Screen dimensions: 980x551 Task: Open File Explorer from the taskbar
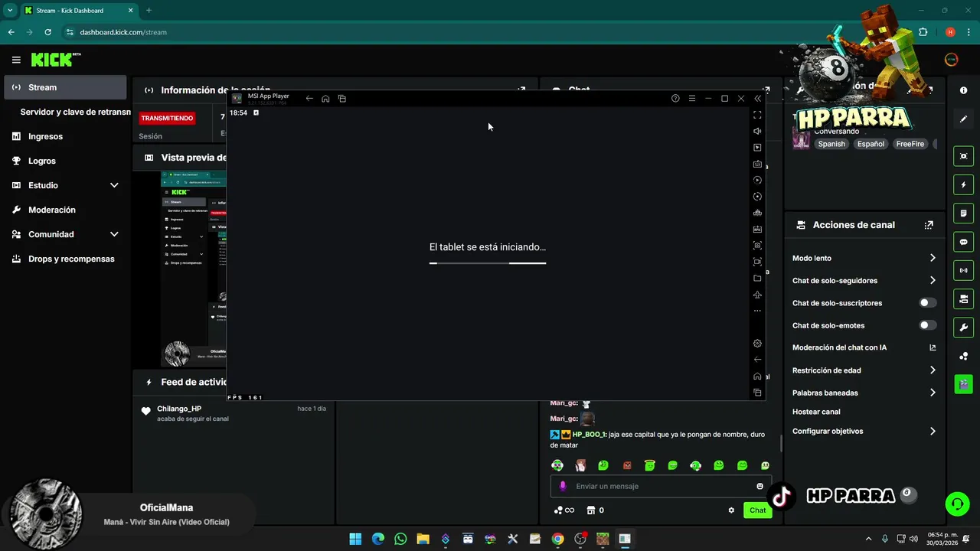point(423,539)
